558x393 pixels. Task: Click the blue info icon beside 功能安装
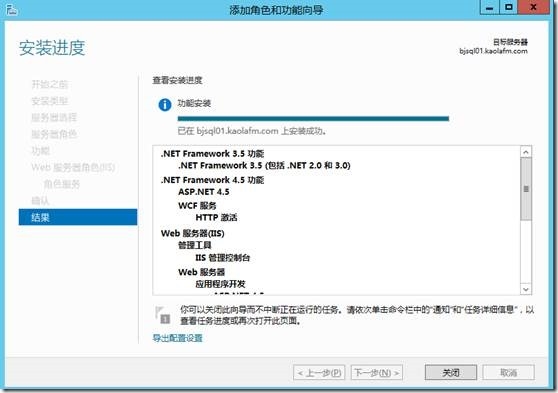tap(165, 105)
